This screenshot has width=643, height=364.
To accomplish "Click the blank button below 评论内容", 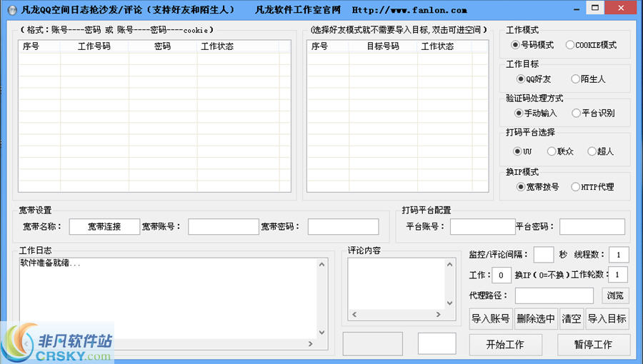I will click(x=373, y=343).
